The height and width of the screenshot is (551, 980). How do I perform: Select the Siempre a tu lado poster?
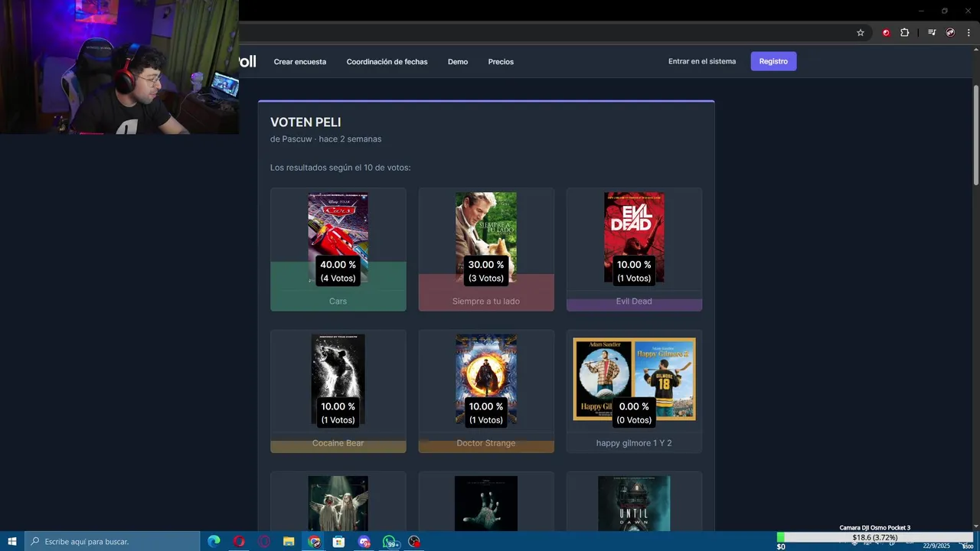tap(486, 237)
